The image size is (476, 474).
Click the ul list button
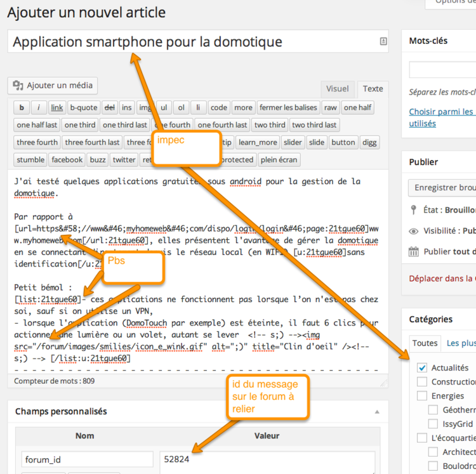tap(164, 108)
